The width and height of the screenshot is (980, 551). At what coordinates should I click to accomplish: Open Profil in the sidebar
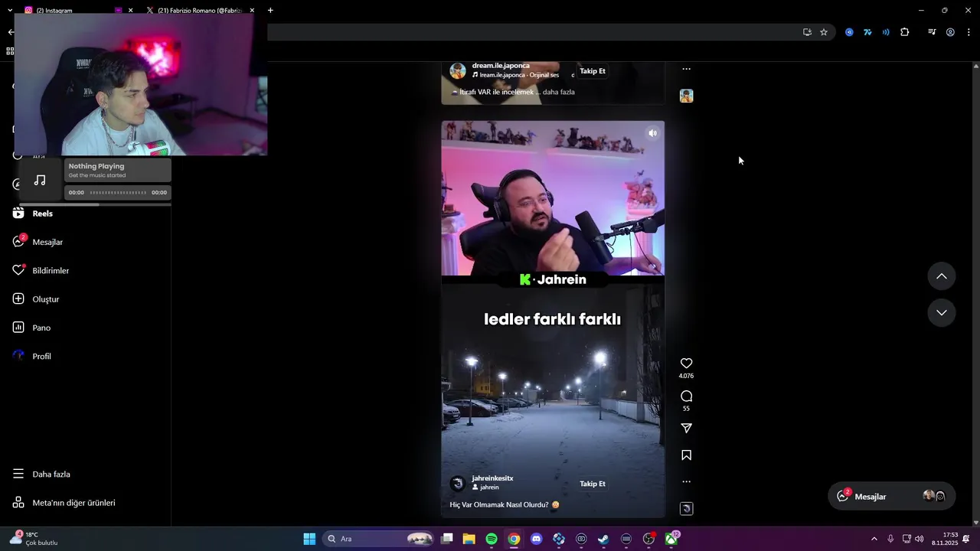point(32,356)
